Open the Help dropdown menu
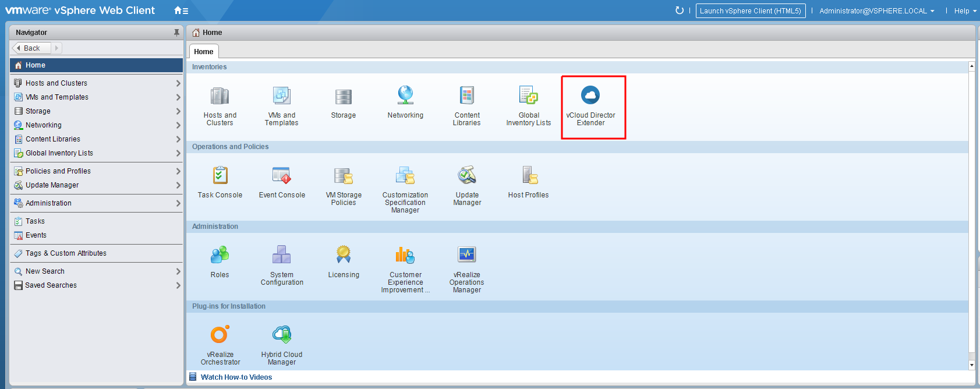 [x=965, y=11]
